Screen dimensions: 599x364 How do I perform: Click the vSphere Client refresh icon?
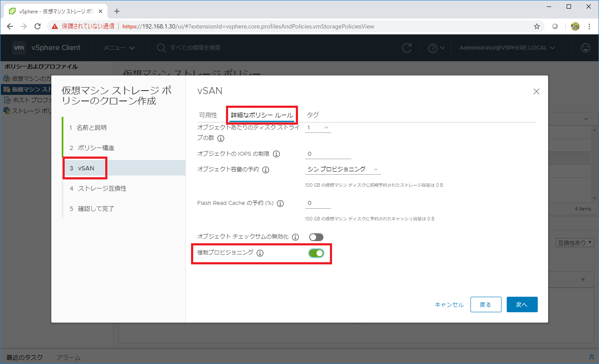click(x=407, y=48)
